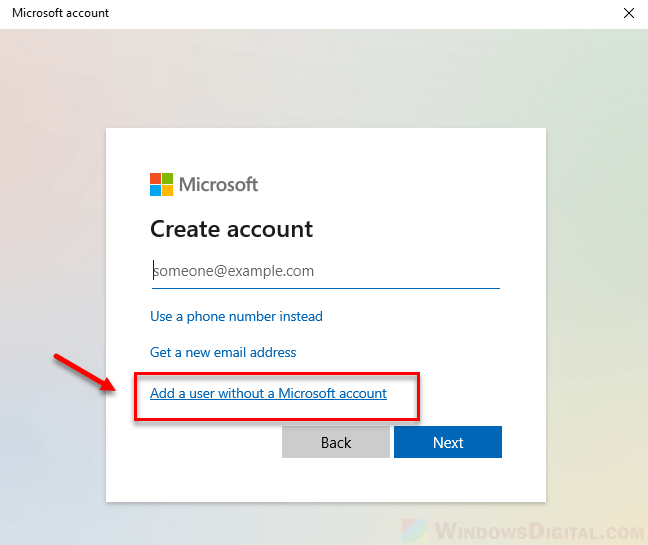Viewport: 648px width, 545px height.
Task: Select 'Add a user without a Microsoft account'
Action: pos(268,393)
